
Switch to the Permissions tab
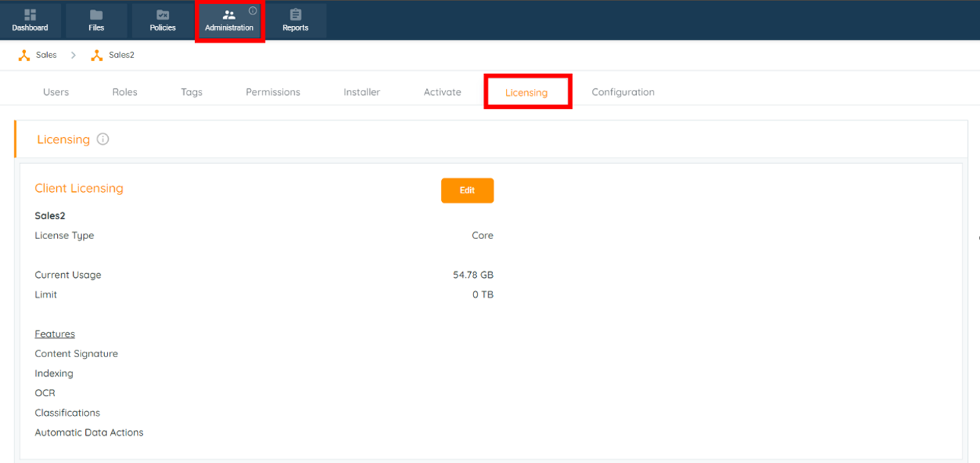(x=272, y=92)
